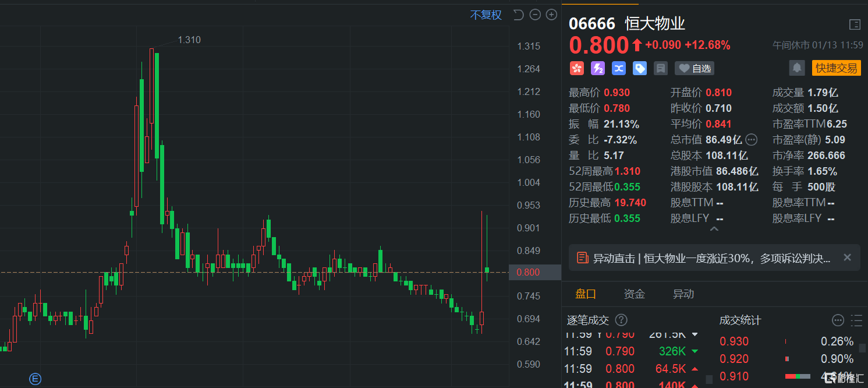The width and height of the screenshot is (868, 388).
Task: Open the gray notes icon
Action: (x=660, y=68)
